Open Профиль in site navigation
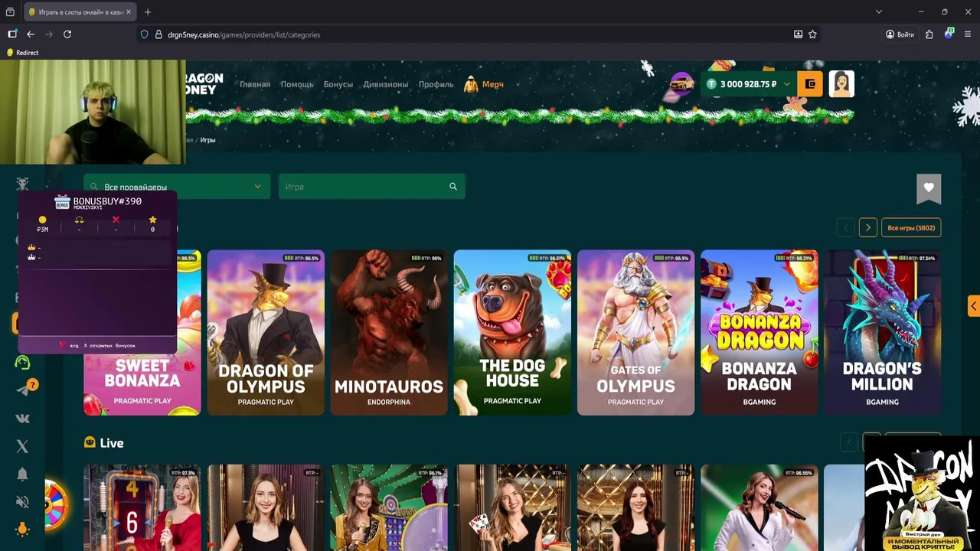Image resolution: width=980 pixels, height=551 pixels. [436, 84]
